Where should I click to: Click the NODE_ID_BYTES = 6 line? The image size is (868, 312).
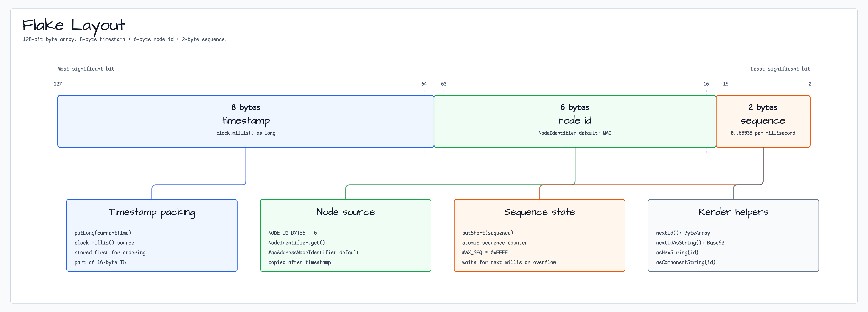coord(293,233)
